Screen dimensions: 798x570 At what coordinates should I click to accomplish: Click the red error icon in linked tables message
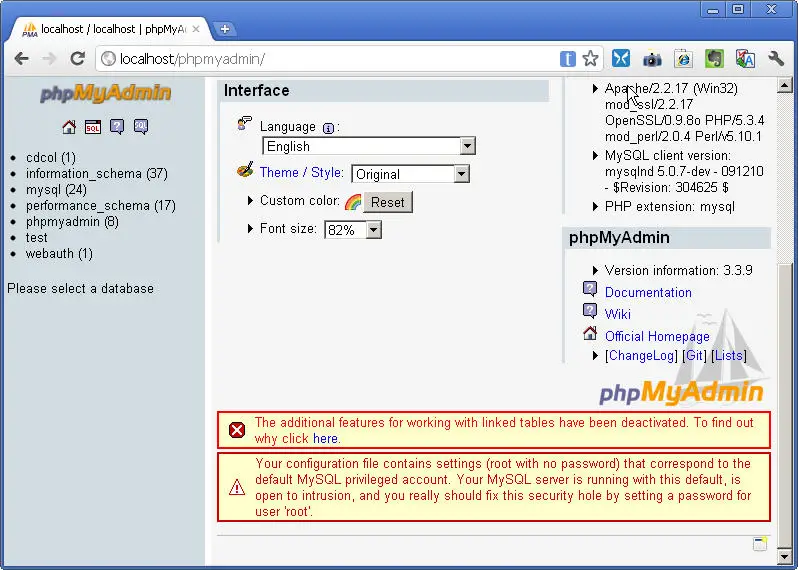[237, 431]
